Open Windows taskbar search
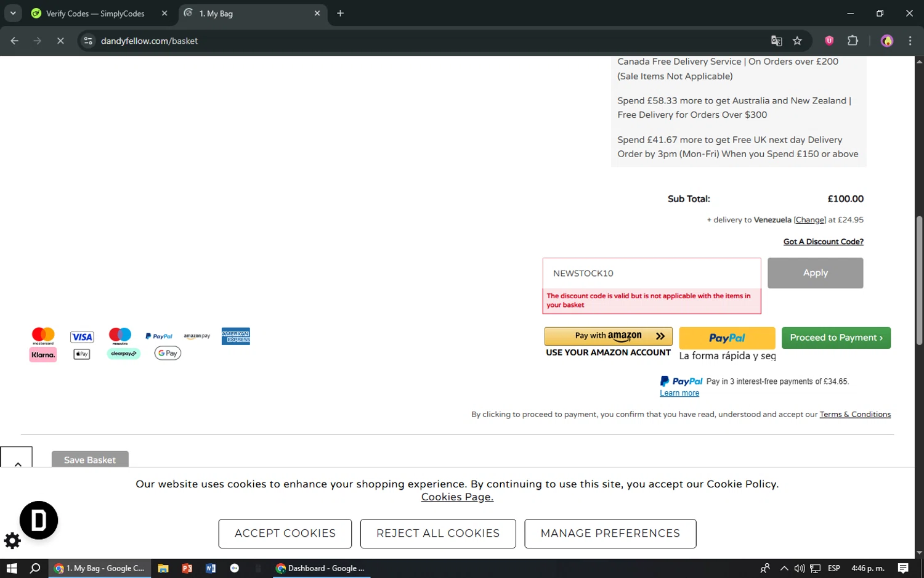924x578 pixels. pyautogui.click(x=35, y=568)
